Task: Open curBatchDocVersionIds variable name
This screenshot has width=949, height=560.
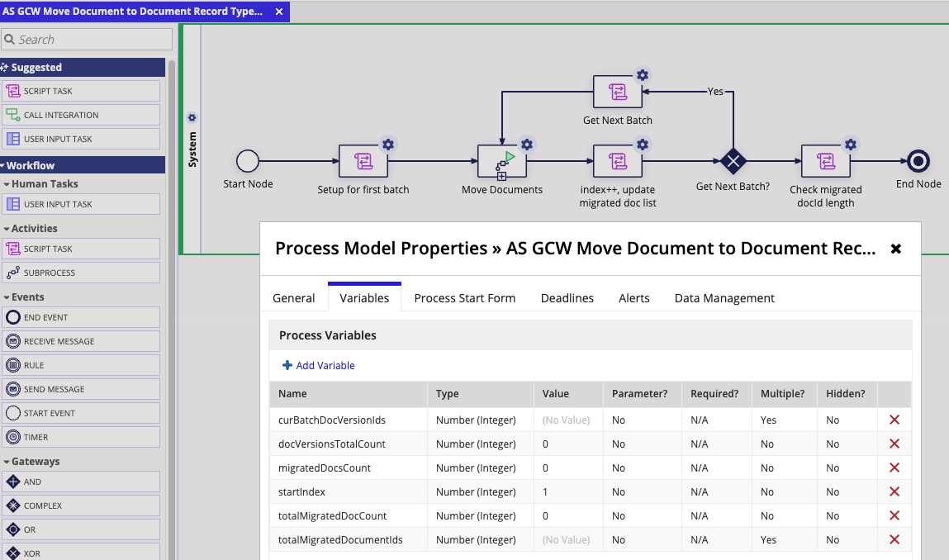Action: pyautogui.click(x=332, y=420)
